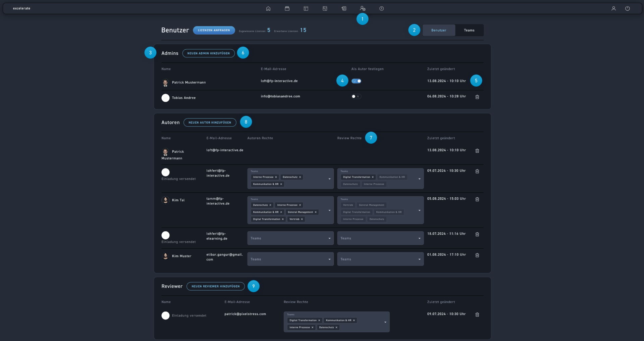Image resolution: width=644 pixels, height=341 pixels.
Task: Delete author Kim Tal via trash icon
Action: (477, 199)
